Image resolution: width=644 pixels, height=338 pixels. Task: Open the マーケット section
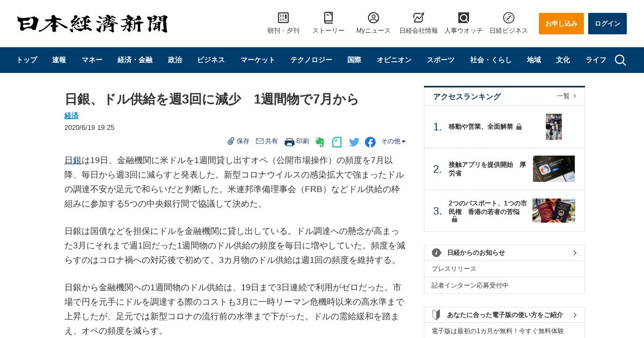click(x=258, y=60)
